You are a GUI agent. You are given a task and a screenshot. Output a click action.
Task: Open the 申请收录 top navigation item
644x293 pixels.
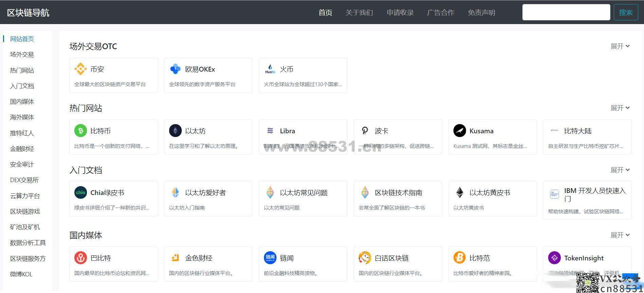point(400,13)
